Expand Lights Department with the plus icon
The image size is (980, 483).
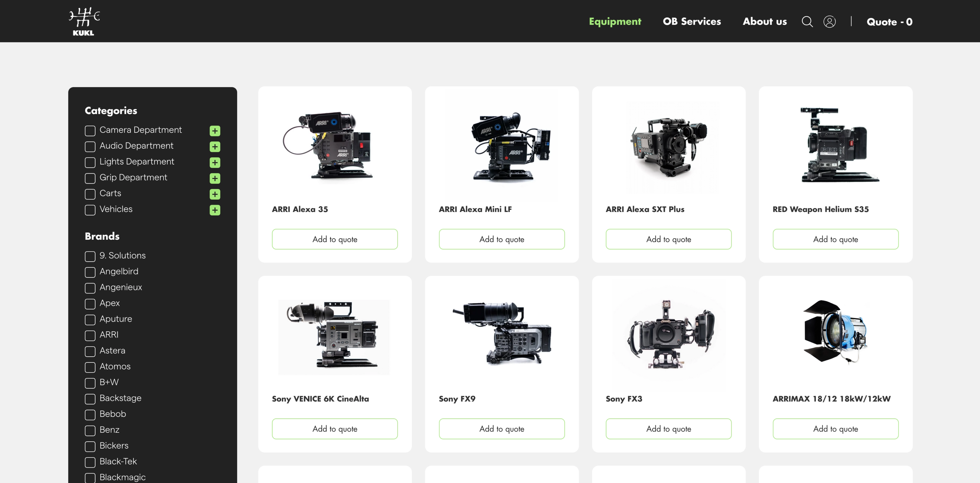(x=215, y=163)
